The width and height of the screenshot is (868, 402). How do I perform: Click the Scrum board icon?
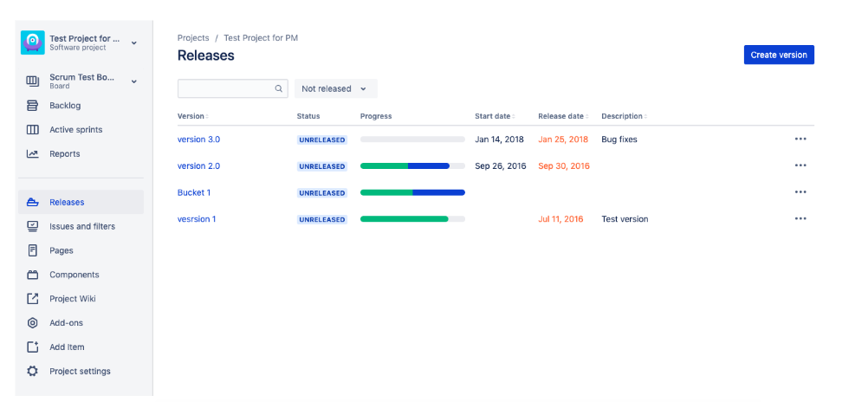(33, 81)
